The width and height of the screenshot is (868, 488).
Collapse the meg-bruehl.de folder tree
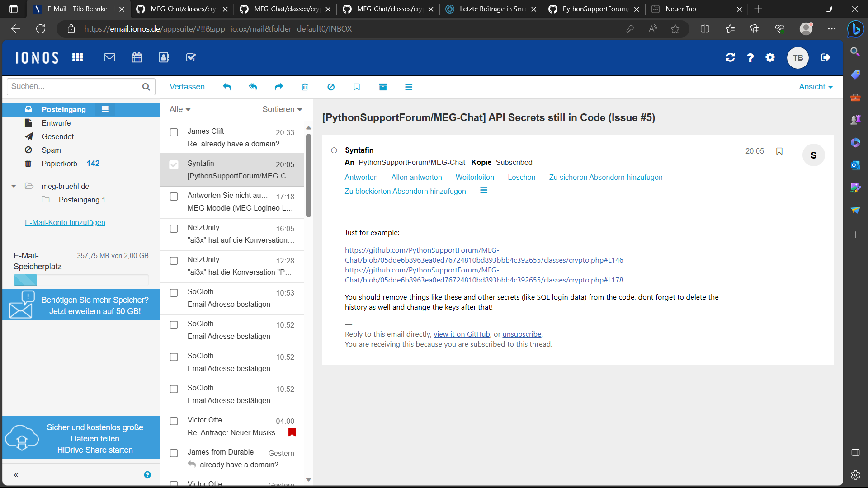14,186
